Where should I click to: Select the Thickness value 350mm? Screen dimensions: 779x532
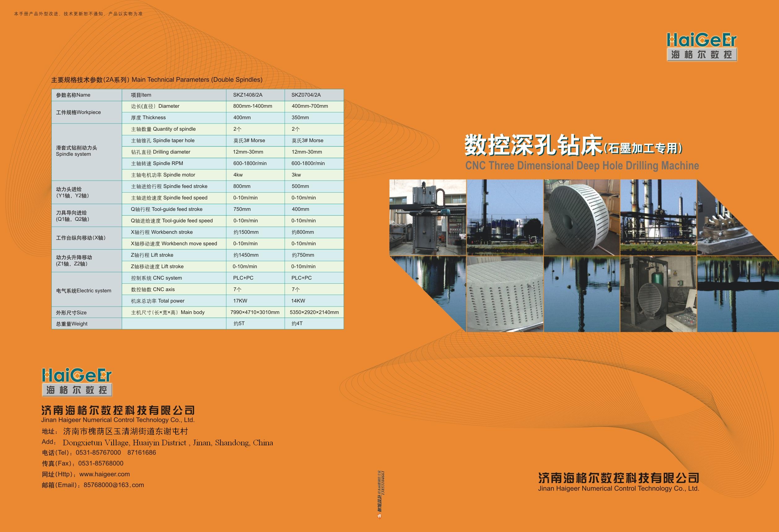pos(300,117)
